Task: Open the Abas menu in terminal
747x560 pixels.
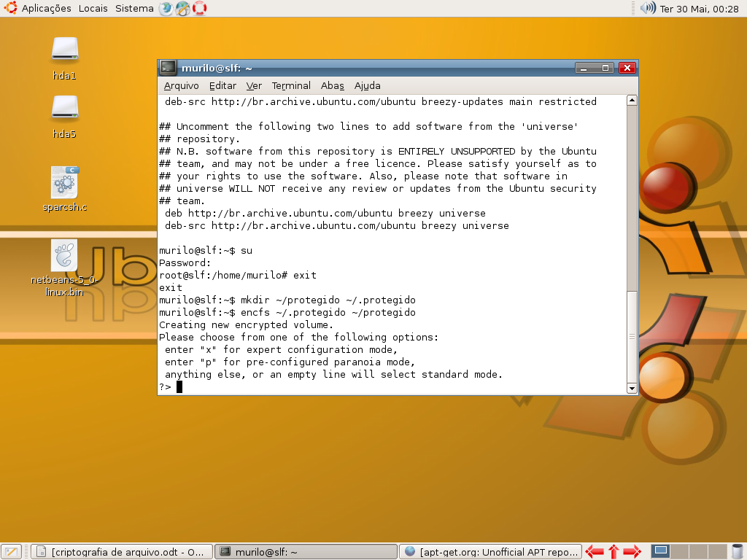Action: (332, 86)
